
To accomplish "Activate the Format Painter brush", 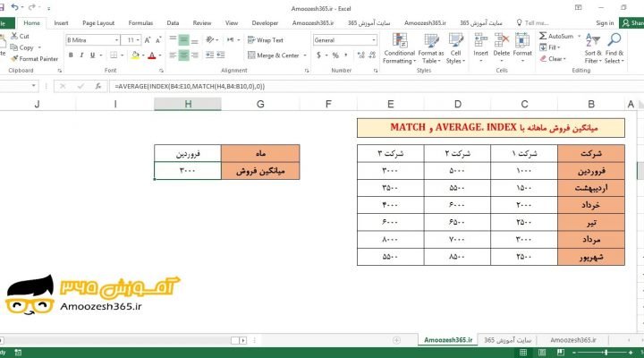I will pyautogui.click(x=15, y=59).
